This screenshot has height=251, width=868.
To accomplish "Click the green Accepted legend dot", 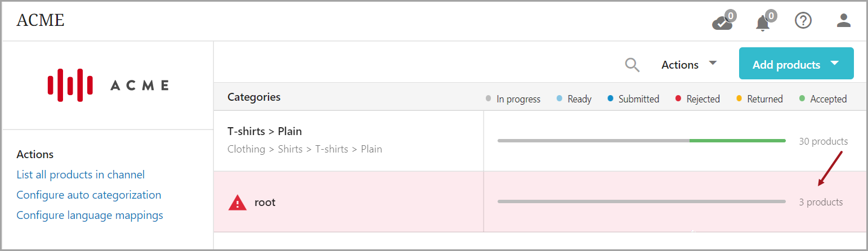I will (802, 99).
